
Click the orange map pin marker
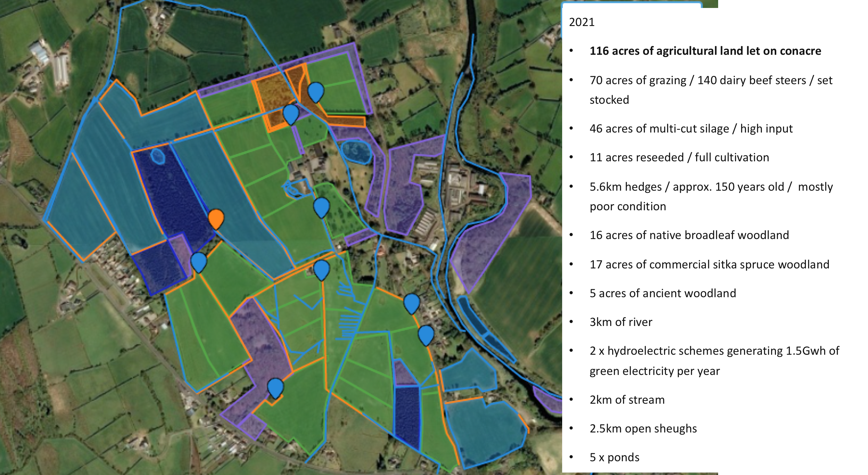click(216, 218)
